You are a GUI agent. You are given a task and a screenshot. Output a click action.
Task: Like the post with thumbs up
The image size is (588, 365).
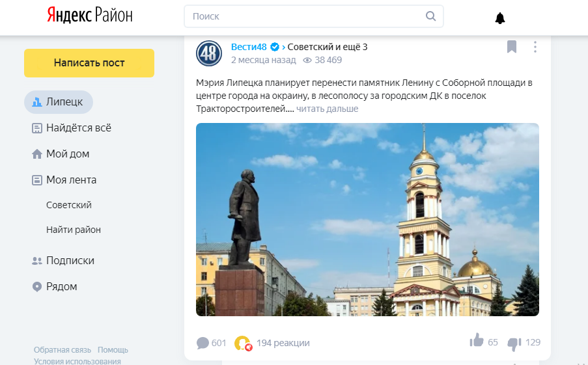pos(477,340)
